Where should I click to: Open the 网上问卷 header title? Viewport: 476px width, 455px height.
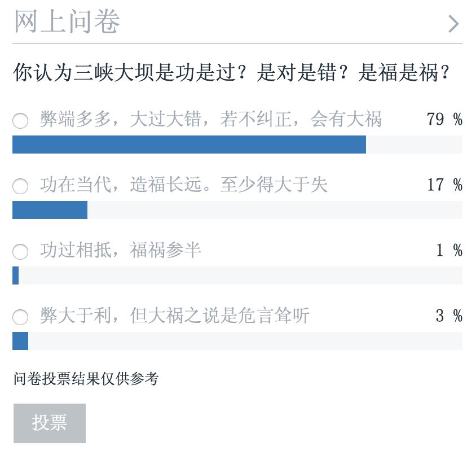[67, 23]
